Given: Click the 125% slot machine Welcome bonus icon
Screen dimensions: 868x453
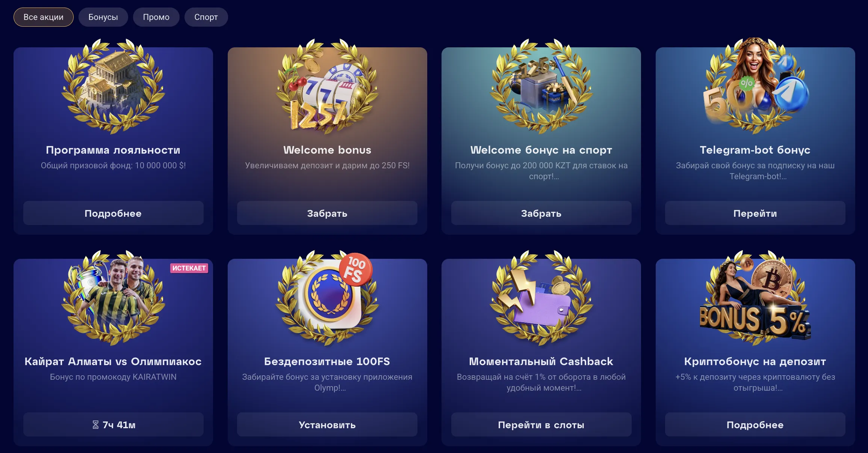Looking at the screenshot, I should click(x=327, y=86).
